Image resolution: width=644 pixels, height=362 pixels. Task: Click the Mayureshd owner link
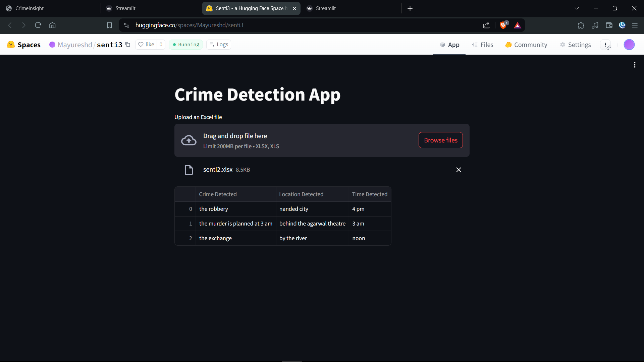click(x=74, y=45)
